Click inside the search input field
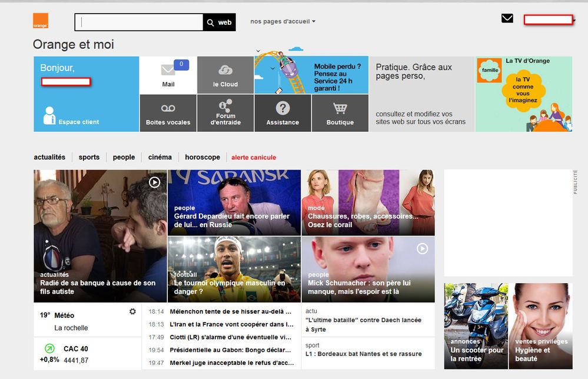 click(x=139, y=22)
